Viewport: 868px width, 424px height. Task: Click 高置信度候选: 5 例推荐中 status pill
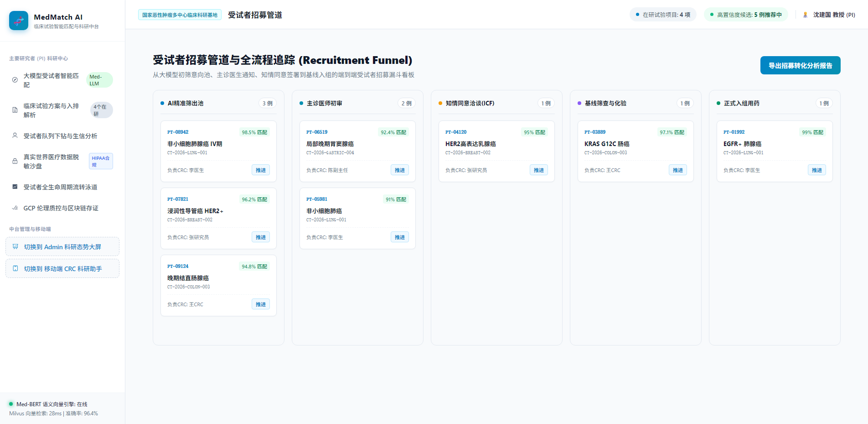pyautogui.click(x=745, y=15)
